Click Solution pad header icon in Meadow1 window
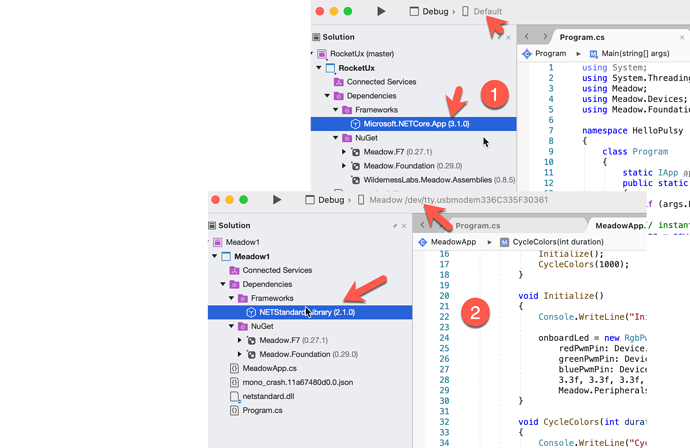The image size is (690, 448). coord(212,226)
